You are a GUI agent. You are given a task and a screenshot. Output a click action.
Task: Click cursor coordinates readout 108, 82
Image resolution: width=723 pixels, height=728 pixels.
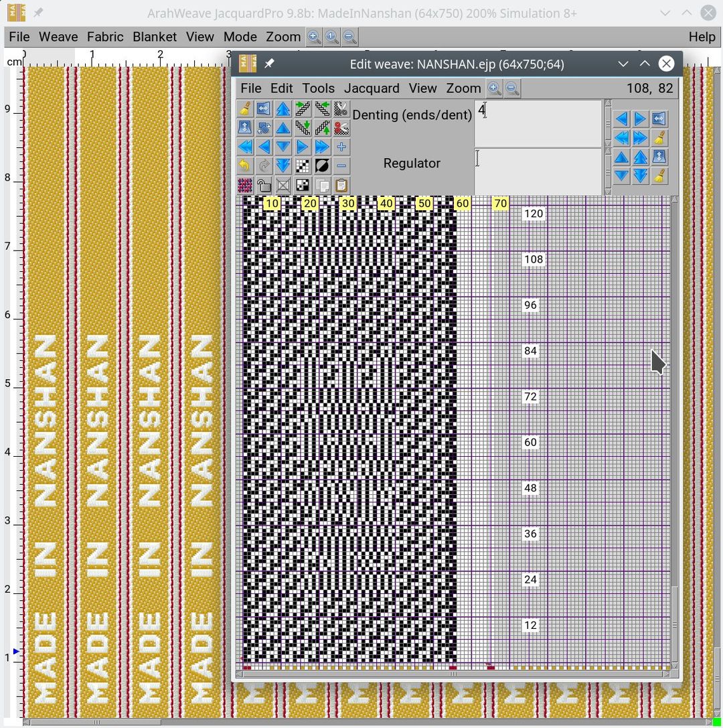point(649,88)
